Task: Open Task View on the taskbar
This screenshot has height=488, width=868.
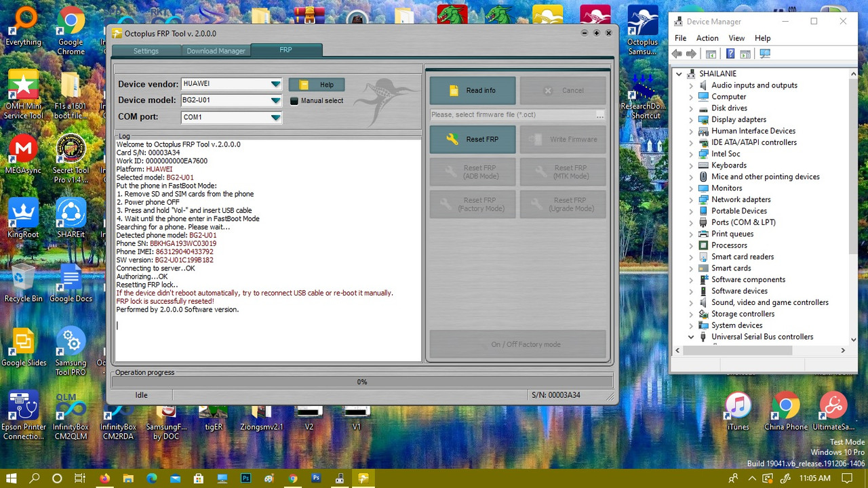Action: (x=79, y=478)
